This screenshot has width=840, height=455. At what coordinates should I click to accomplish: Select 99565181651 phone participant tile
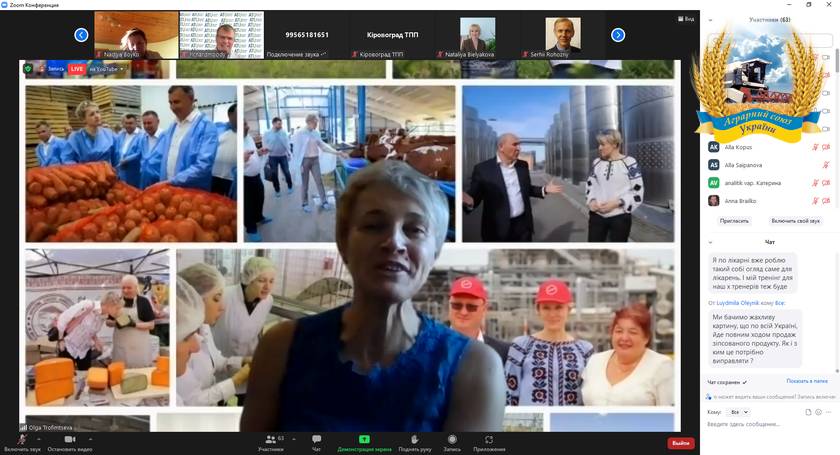[307, 35]
